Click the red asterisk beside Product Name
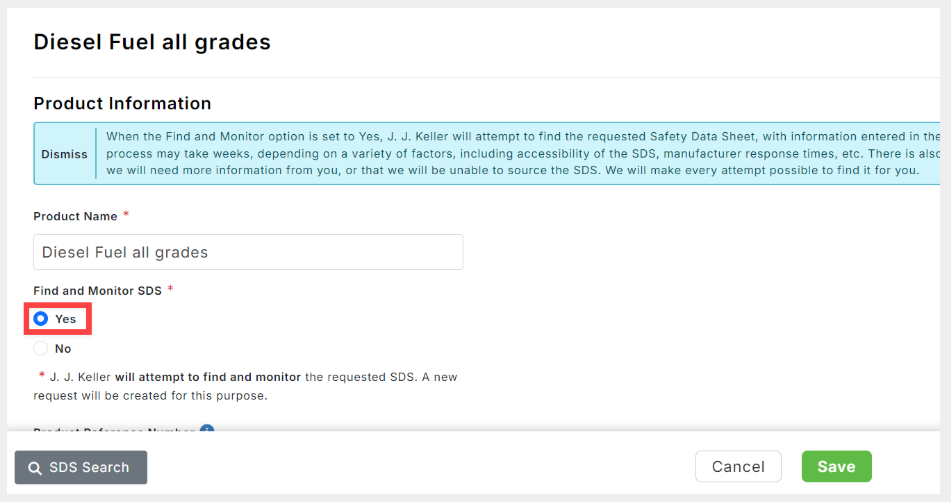952x502 pixels. 126,214
